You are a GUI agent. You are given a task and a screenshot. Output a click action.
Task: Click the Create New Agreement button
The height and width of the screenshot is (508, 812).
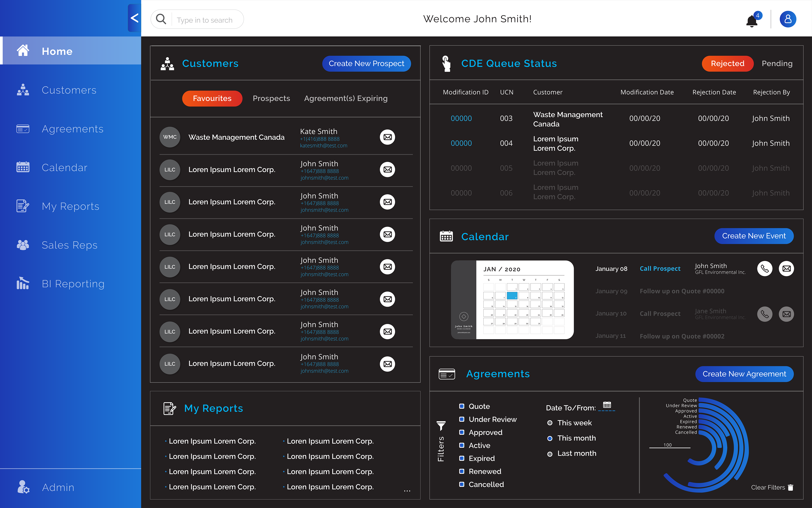pyautogui.click(x=744, y=374)
